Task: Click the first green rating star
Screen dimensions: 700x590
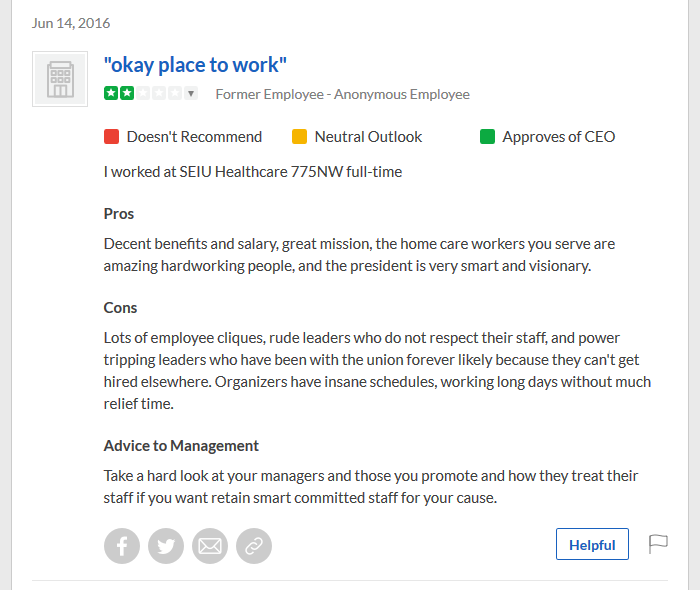Action: pos(111,93)
